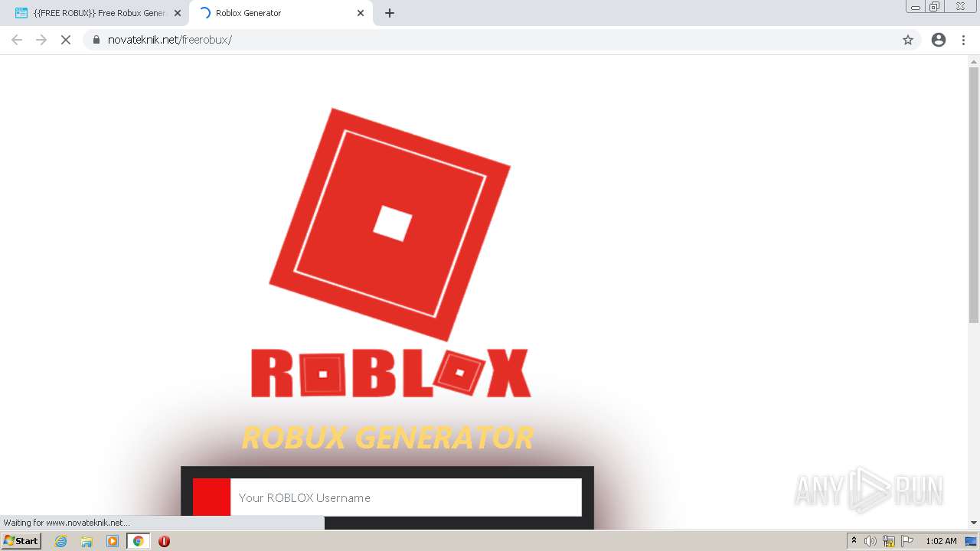Go forward to next page

click(x=41, y=40)
